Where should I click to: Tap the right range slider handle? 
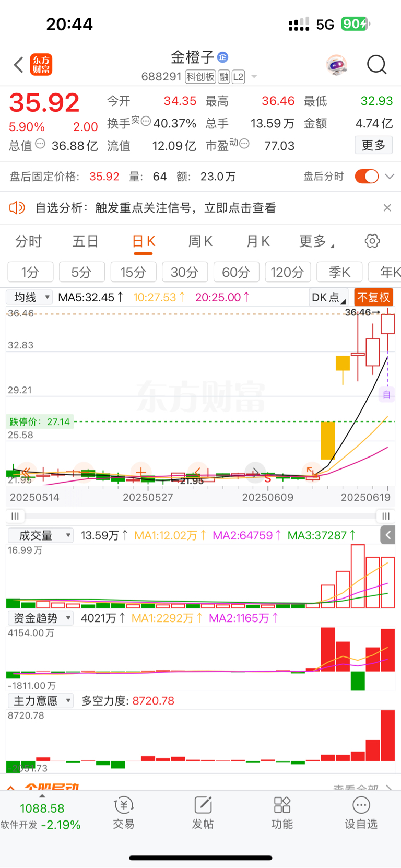pyautogui.click(x=385, y=516)
